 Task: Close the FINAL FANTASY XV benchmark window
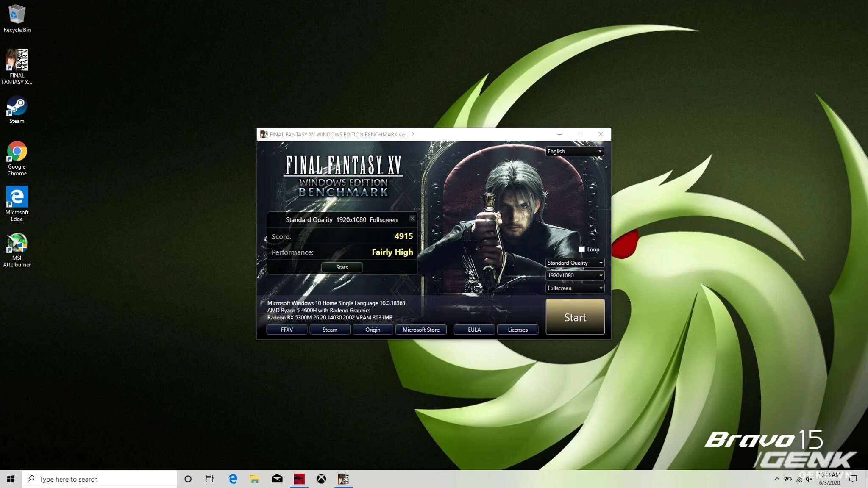pos(601,134)
